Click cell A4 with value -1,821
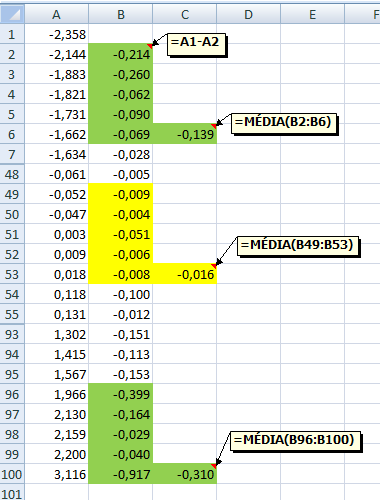Screen dimensions: 380x500 (x=56, y=94)
